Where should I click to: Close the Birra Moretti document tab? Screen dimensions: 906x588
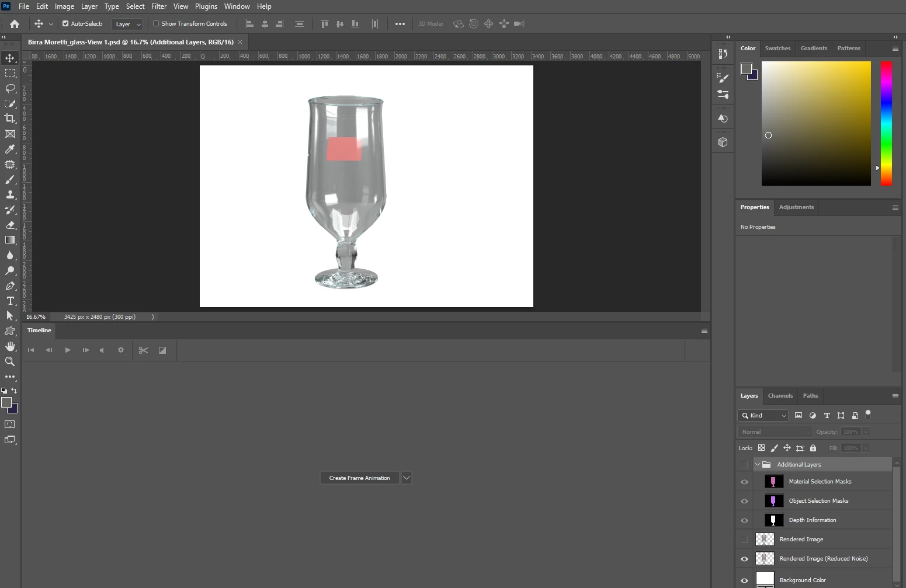click(x=240, y=42)
